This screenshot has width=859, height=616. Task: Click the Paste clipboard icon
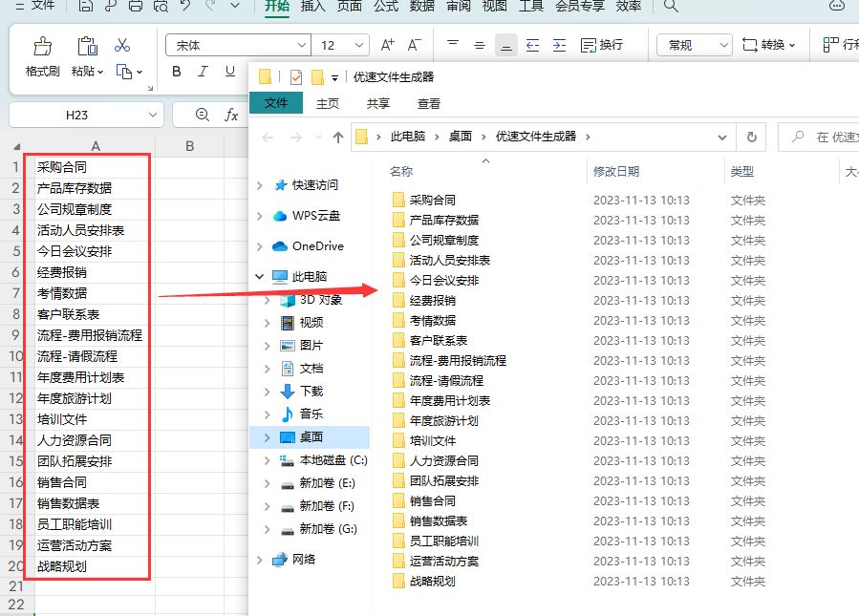[87, 46]
